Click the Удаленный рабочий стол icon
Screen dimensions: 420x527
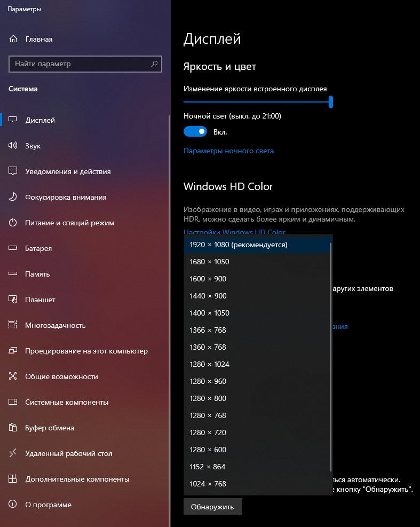coord(13,453)
